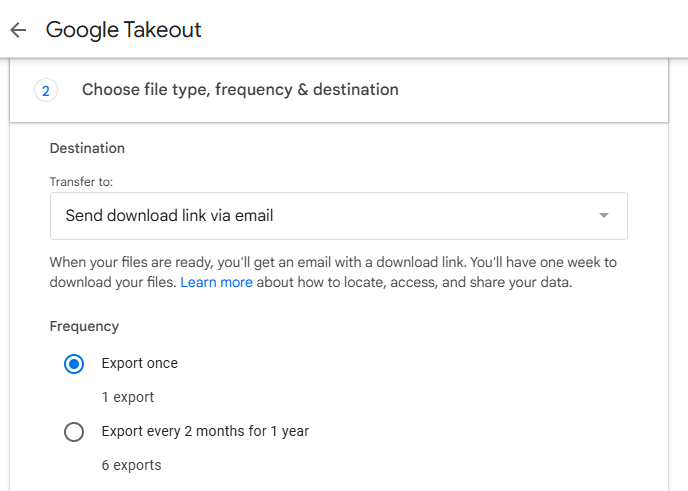Click the back arrow beside Google Takeout
This screenshot has height=491, width=688.
[18, 30]
